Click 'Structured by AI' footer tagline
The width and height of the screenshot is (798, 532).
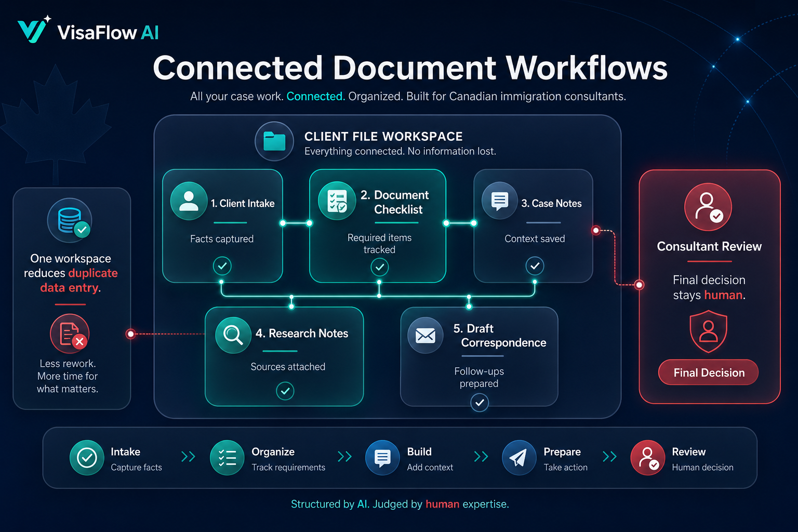click(329, 504)
